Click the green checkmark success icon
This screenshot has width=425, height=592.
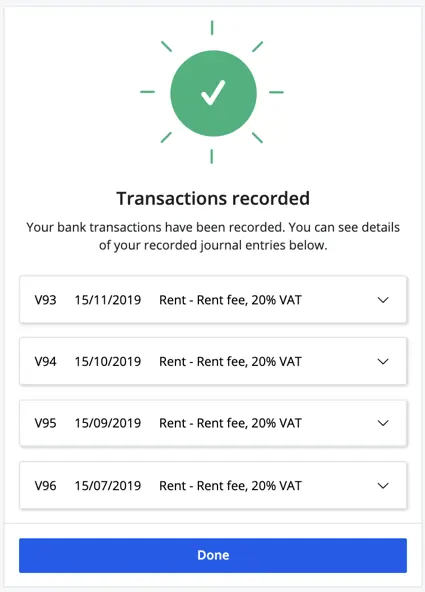pos(213,93)
